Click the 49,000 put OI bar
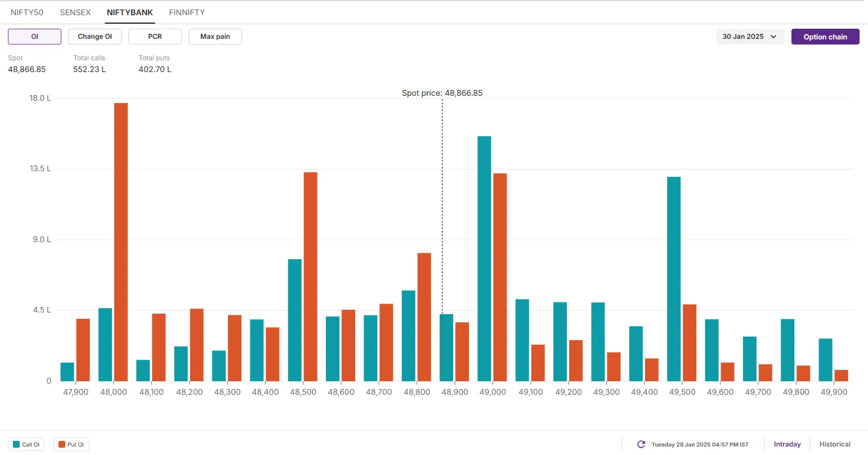 click(x=500, y=277)
